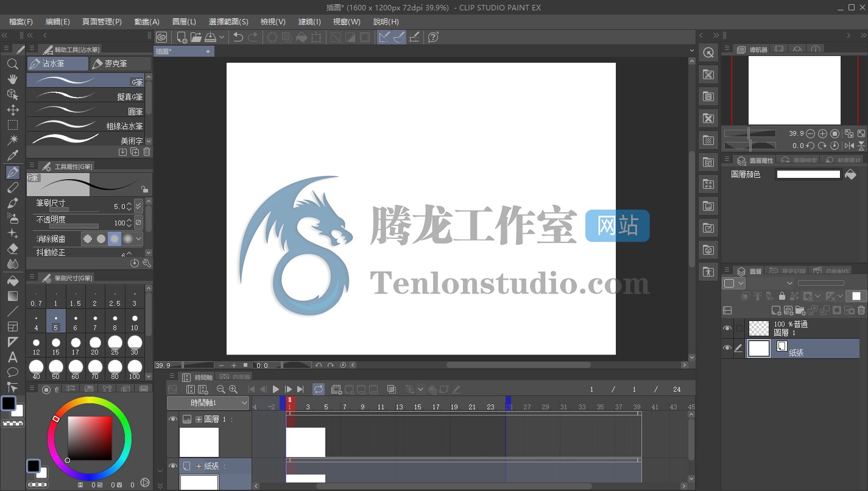
Task: Select the Auto select magic wand tool
Action: [x=12, y=140]
